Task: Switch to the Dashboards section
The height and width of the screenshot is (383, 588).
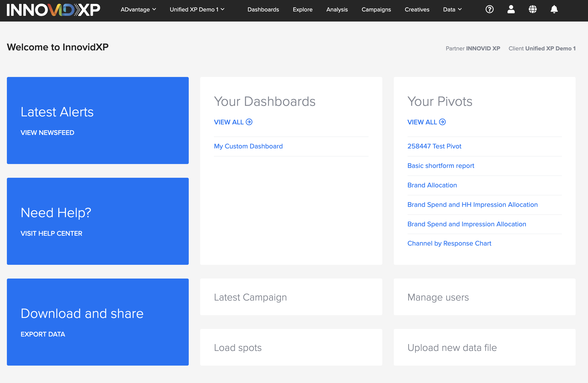Action: pos(263,9)
